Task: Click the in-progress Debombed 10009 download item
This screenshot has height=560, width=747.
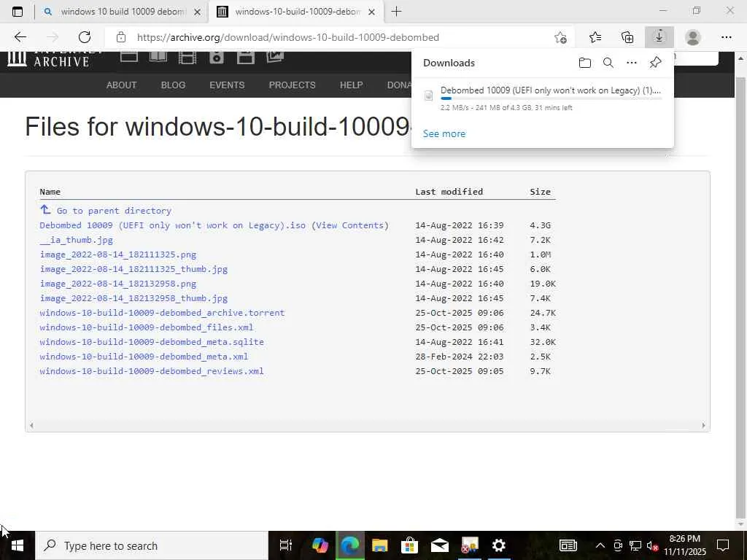Action: (543, 98)
